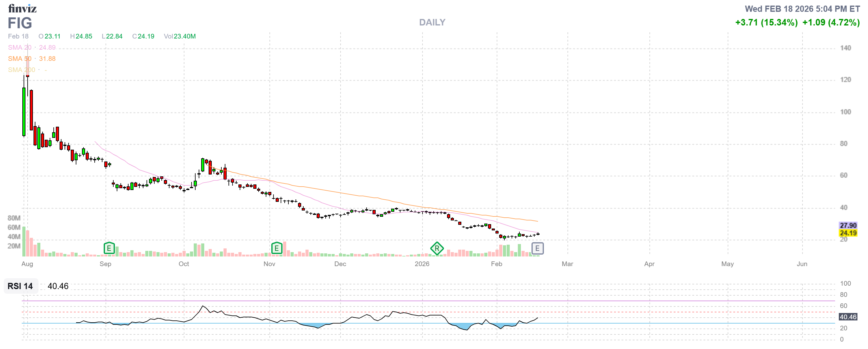
Task: Click the +3.71 (15.34%) change text
Action: (766, 23)
